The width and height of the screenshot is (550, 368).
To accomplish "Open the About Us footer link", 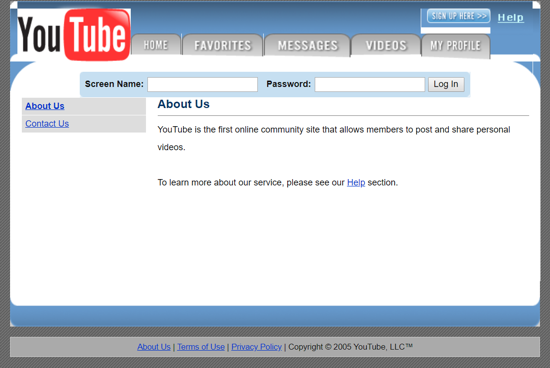I will pos(154,347).
